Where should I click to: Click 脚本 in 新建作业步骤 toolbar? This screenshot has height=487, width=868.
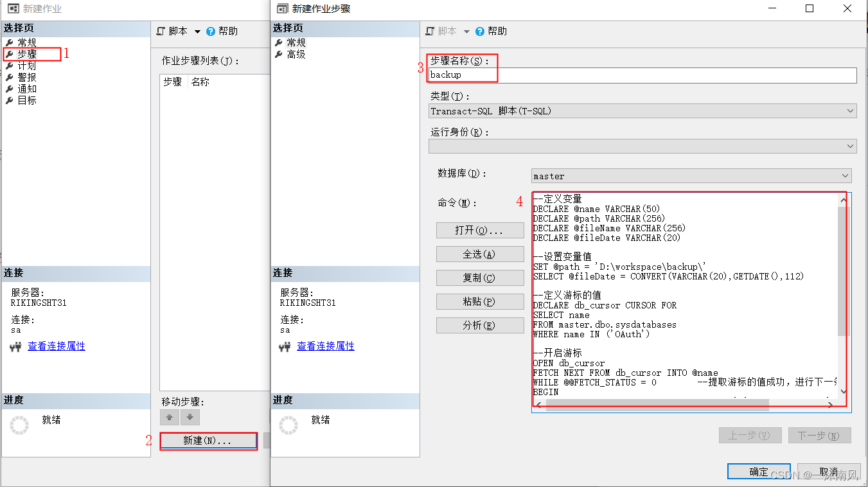(x=442, y=31)
